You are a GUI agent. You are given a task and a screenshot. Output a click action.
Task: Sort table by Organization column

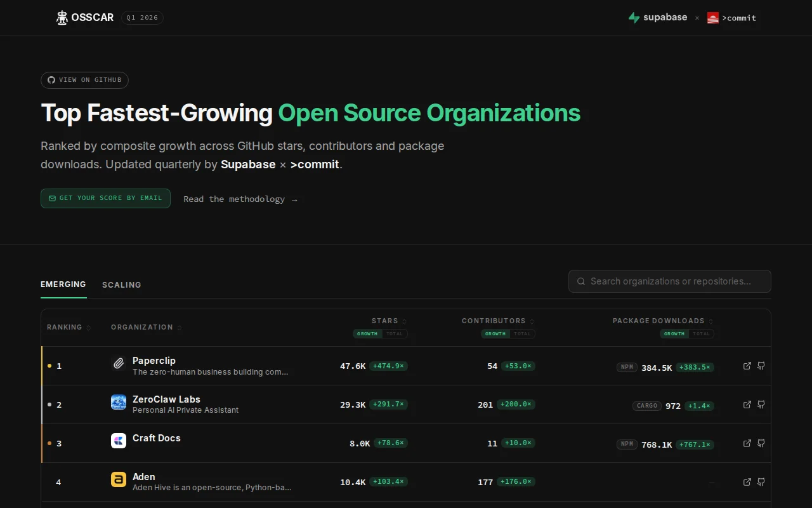(x=147, y=327)
